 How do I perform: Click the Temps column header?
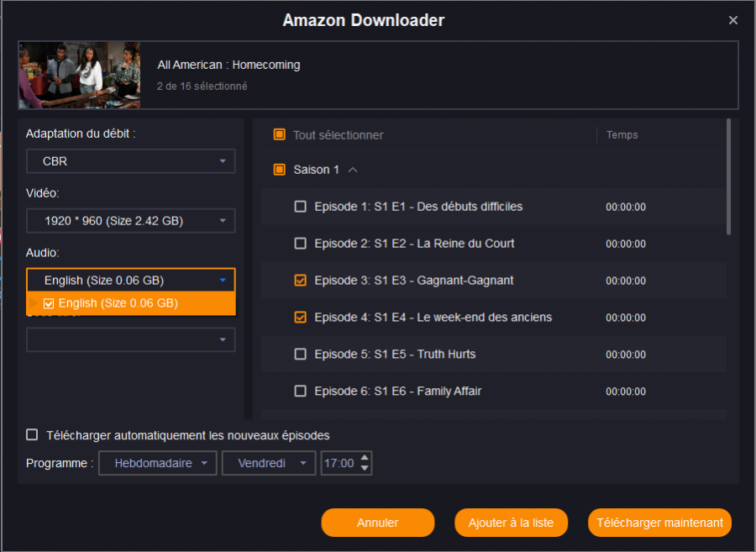click(622, 135)
